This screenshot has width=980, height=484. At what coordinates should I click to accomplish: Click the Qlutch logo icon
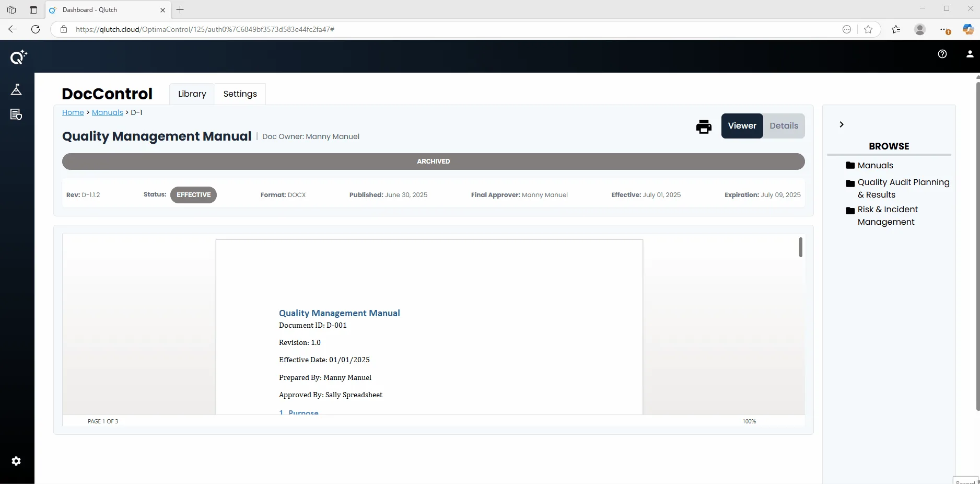point(18,56)
